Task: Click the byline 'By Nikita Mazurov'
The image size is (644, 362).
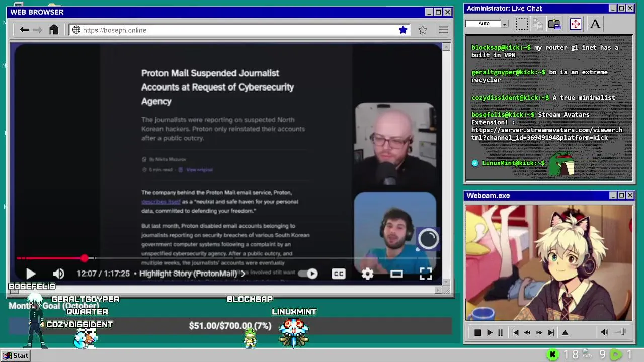Action: (x=168, y=159)
